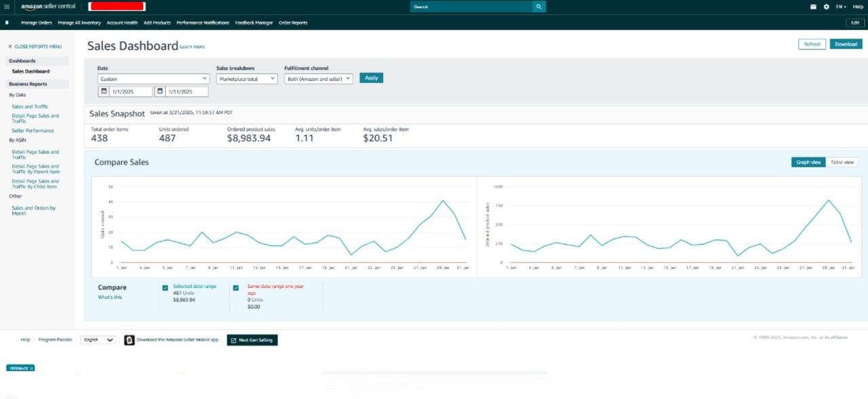Open the English language selector in footer
The height and width of the screenshot is (399, 868).
pos(98,340)
